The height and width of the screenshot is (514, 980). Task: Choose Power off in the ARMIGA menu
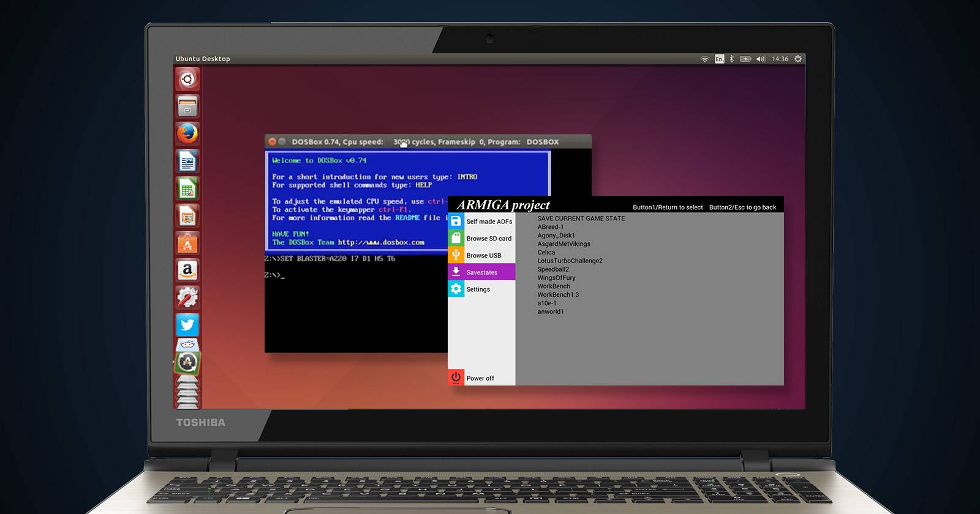point(481,378)
